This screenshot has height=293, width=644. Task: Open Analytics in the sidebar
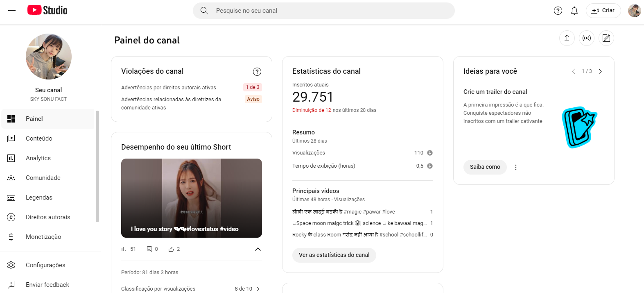point(38,158)
